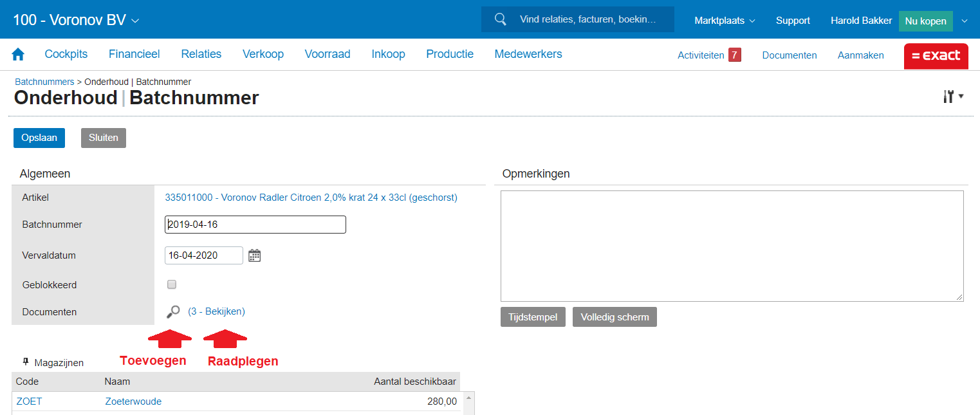This screenshot has width=980, height=415.
Task: Expand the user account chevron after Nu kopen
Action: tap(964, 21)
